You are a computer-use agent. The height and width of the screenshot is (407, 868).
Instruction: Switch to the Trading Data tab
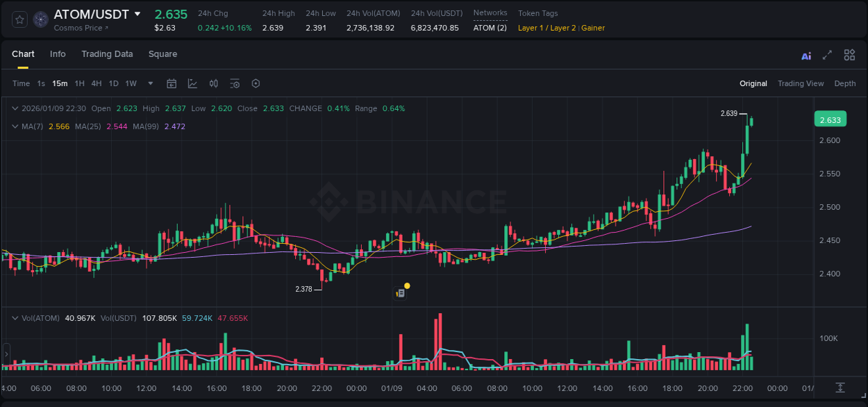pyautogui.click(x=107, y=53)
